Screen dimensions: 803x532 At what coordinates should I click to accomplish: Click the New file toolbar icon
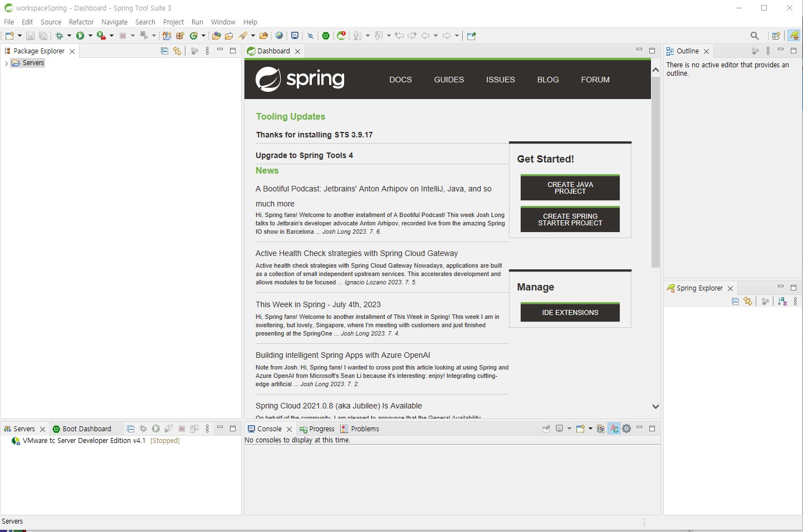[9, 36]
